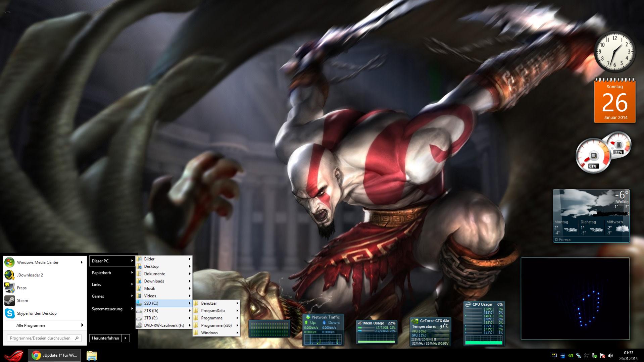Viewport: 644px width, 362px height.
Task: Click the Dienstag forecast in weather gadget
Action: point(592,227)
